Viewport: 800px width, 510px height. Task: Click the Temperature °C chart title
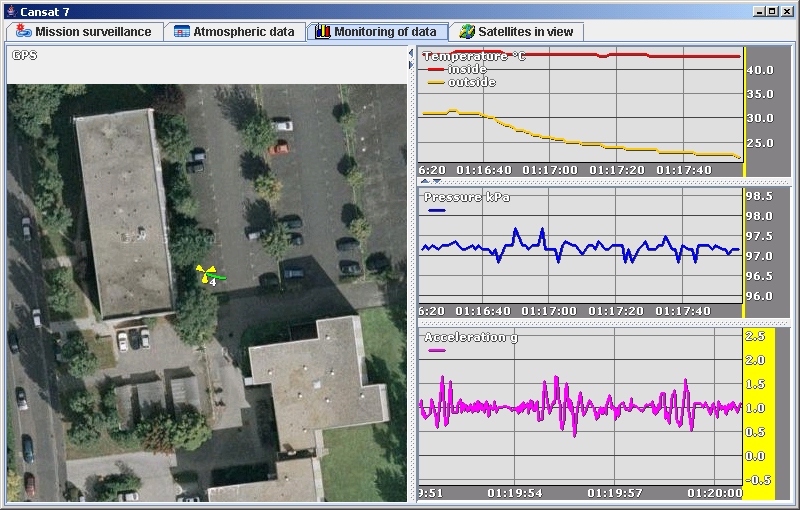pos(474,56)
